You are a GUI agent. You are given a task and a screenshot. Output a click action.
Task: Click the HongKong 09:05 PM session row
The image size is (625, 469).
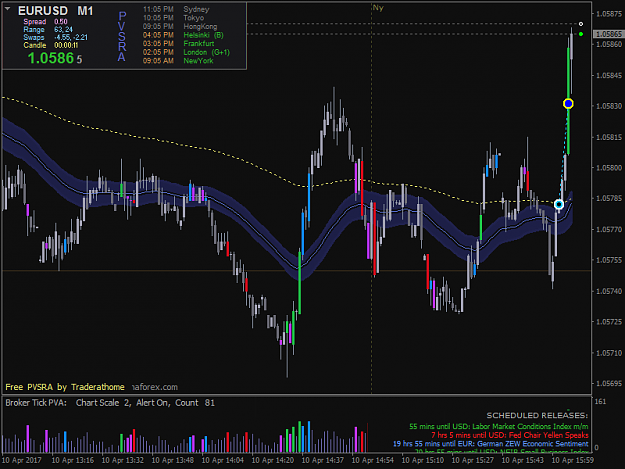180,27
